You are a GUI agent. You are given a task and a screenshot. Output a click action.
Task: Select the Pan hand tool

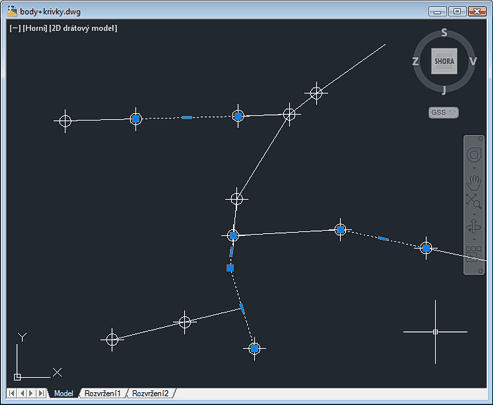tap(474, 182)
